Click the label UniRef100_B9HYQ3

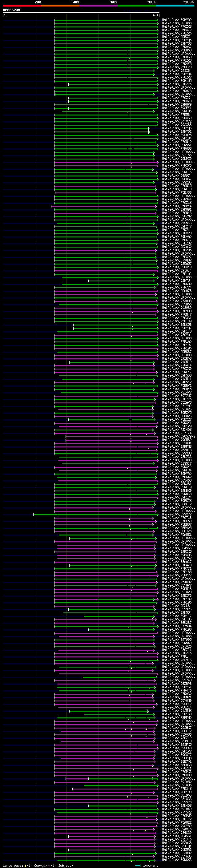[x=177, y=43]
